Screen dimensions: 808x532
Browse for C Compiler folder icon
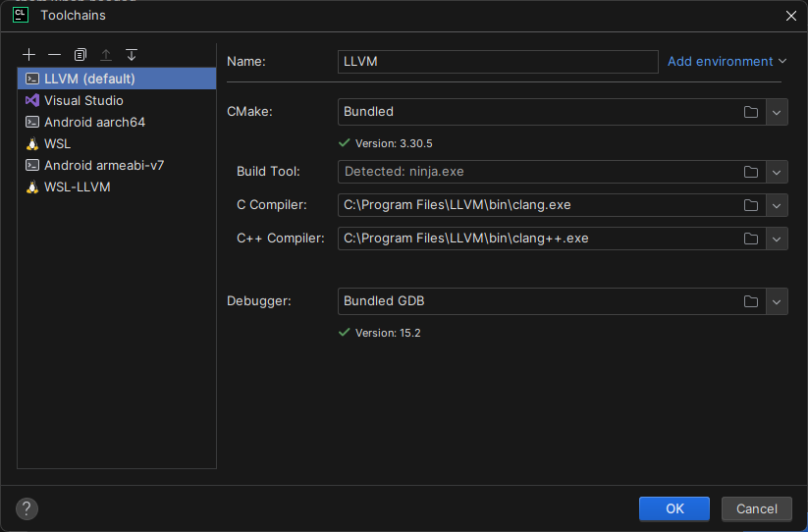click(x=751, y=205)
